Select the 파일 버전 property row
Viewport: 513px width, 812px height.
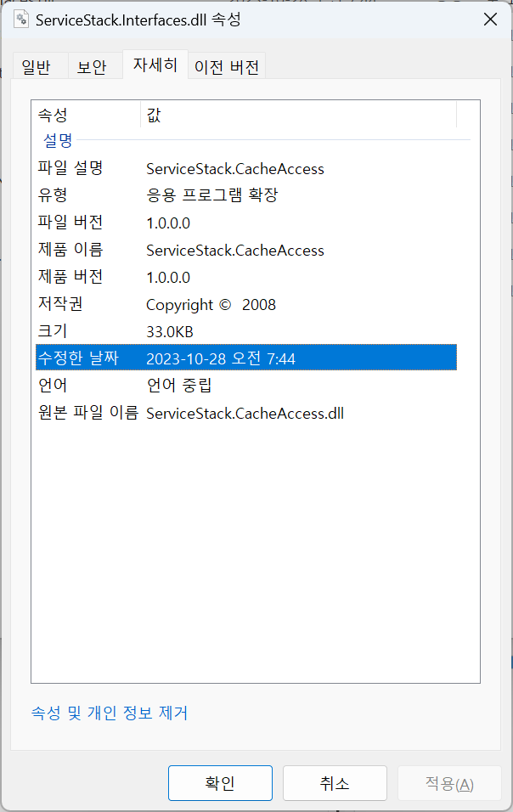(246, 223)
